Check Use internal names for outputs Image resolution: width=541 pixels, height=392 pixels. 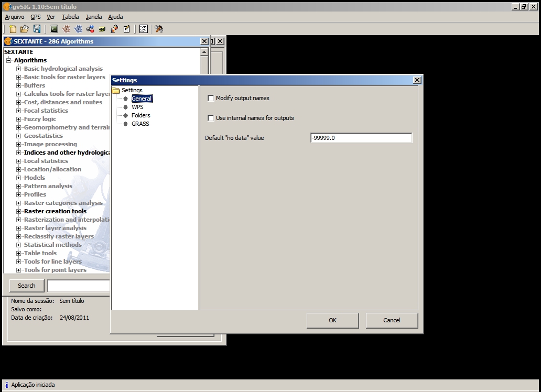coord(211,118)
